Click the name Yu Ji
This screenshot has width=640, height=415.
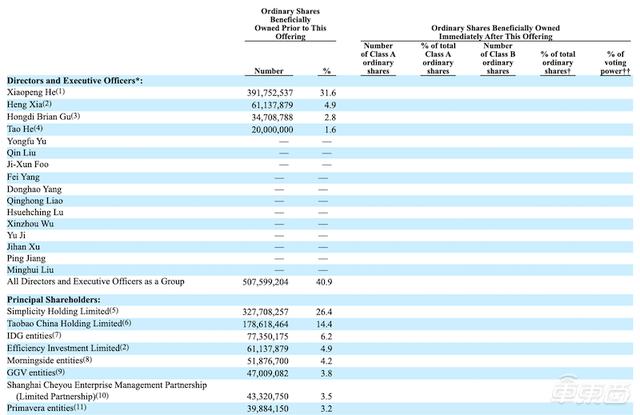pos(16,235)
